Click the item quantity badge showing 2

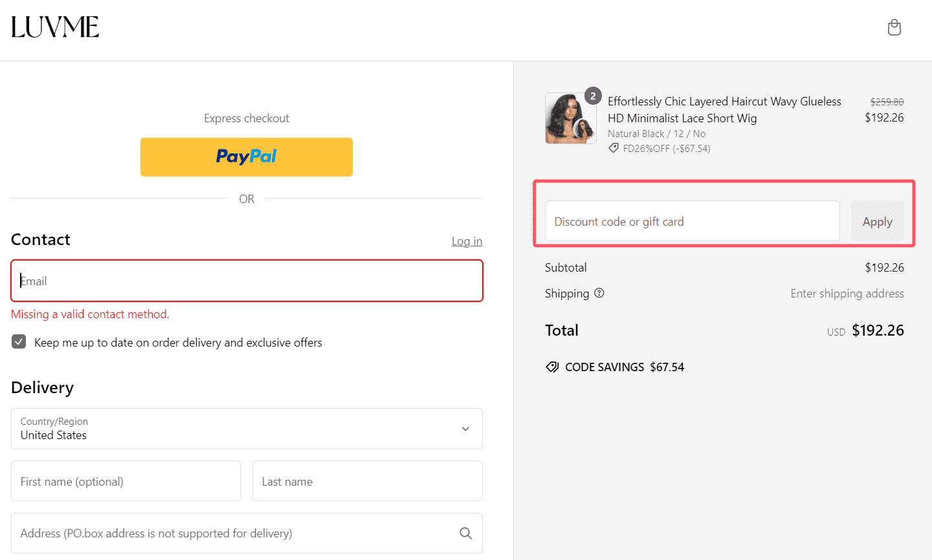coord(593,96)
